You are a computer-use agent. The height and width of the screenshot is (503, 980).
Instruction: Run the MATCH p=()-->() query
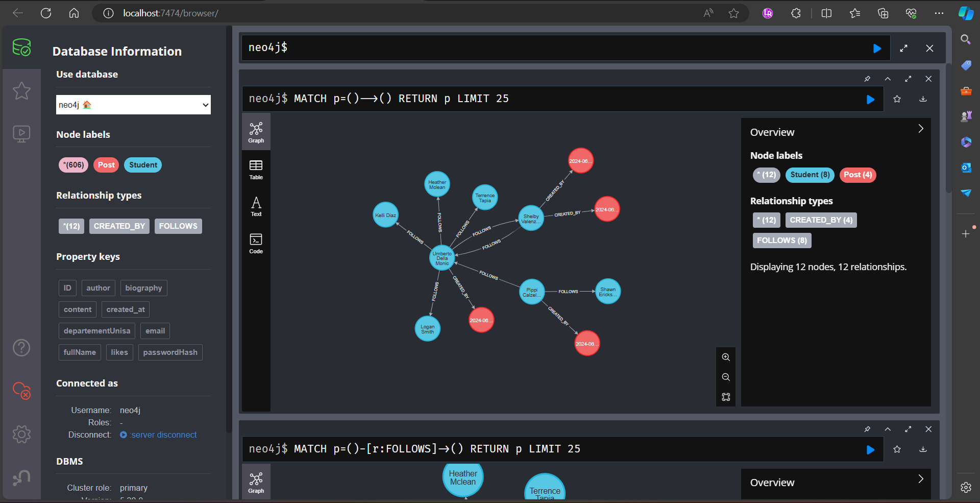pyautogui.click(x=870, y=100)
